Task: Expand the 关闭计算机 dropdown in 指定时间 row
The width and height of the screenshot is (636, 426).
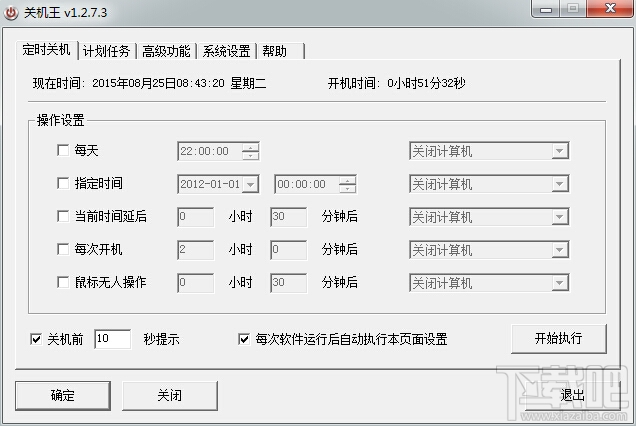Action: 560,184
